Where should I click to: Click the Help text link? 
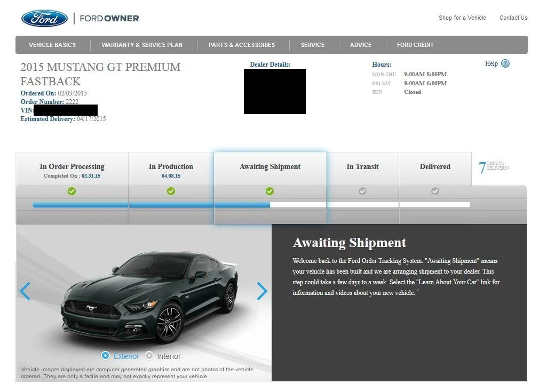tap(491, 63)
